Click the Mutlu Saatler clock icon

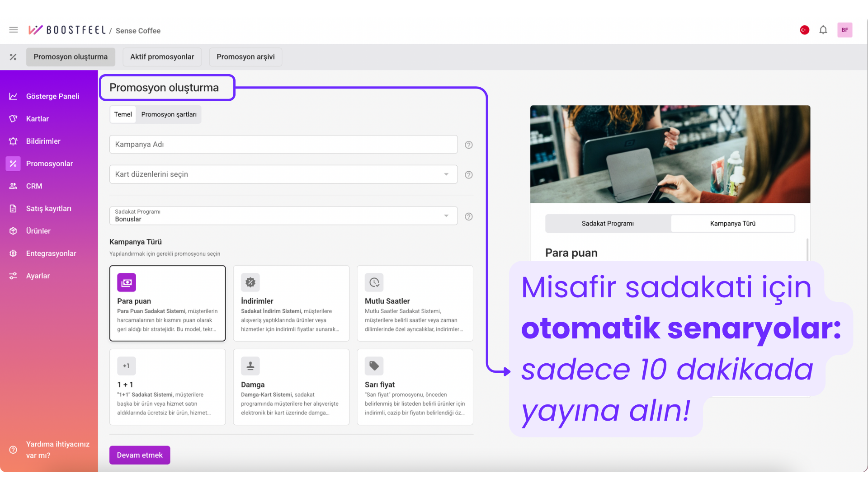374,282
